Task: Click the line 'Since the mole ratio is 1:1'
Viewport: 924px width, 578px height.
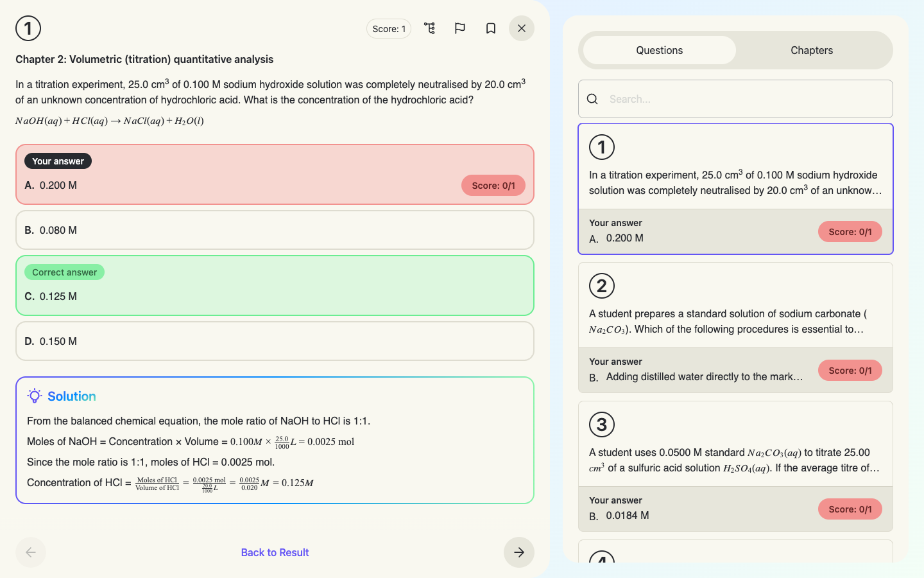Action: (x=151, y=462)
